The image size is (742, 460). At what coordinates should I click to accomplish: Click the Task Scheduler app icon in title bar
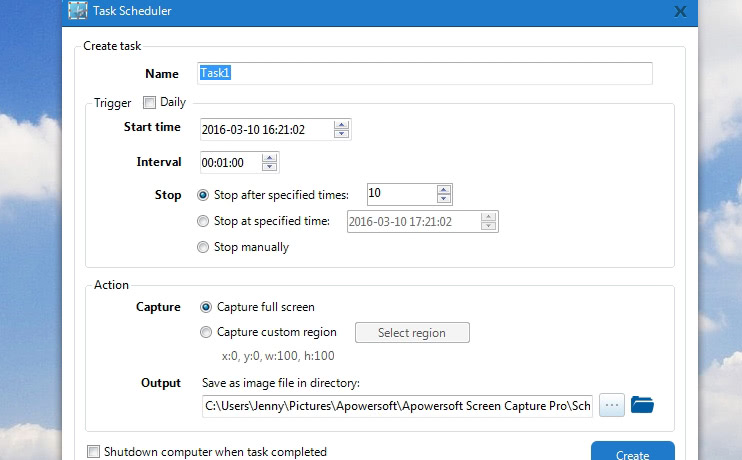78,10
